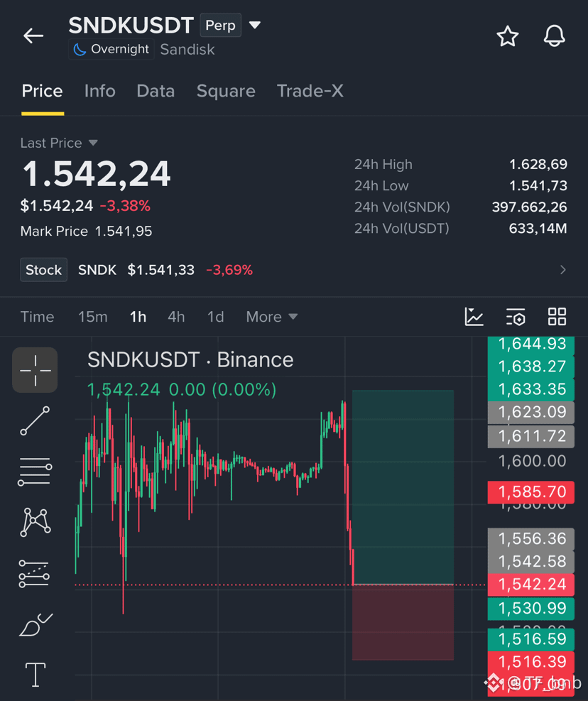Select the 15m interval
The image size is (588, 701).
[x=92, y=317]
